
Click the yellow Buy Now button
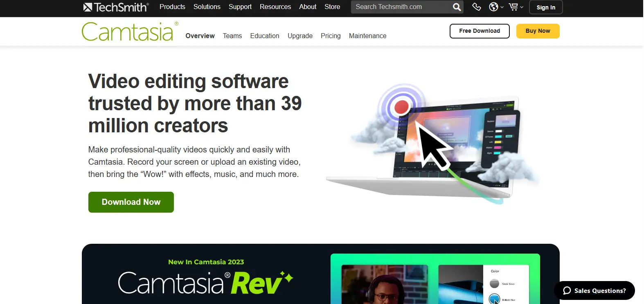coord(538,31)
